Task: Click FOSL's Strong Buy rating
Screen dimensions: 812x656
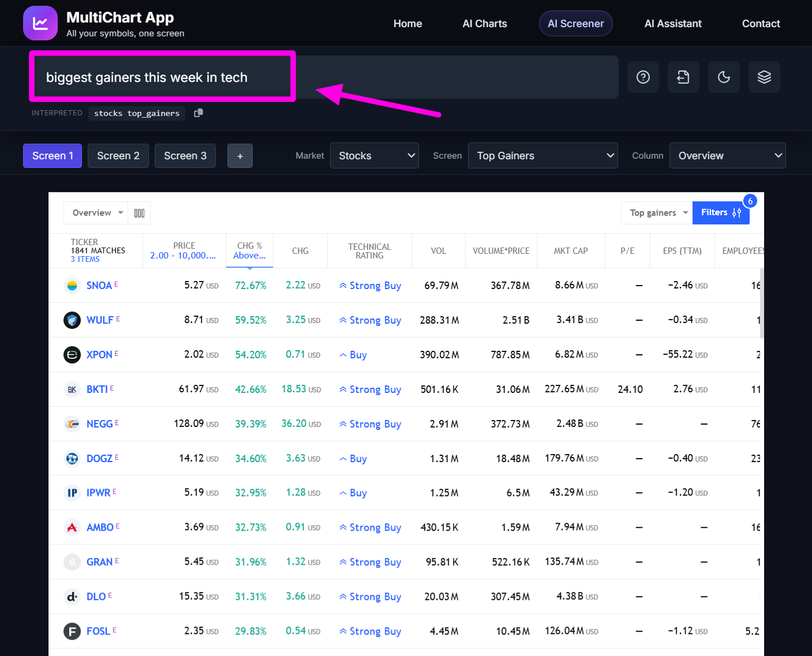Action: point(371,631)
